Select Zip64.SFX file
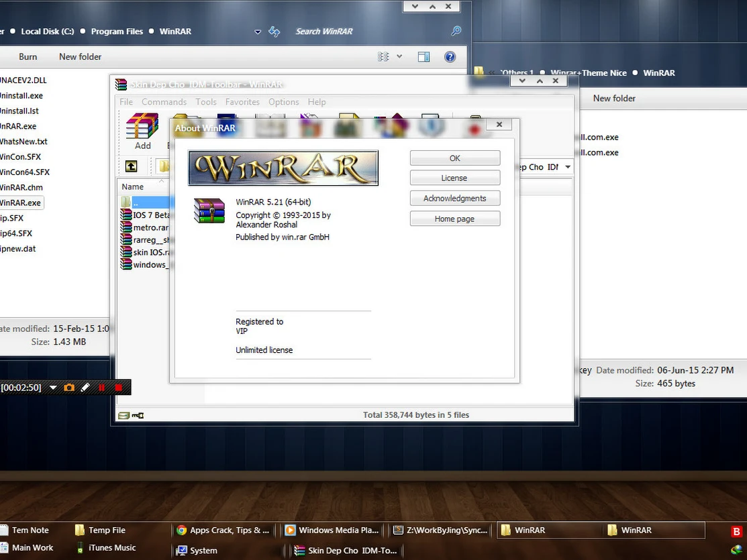 tap(15, 233)
